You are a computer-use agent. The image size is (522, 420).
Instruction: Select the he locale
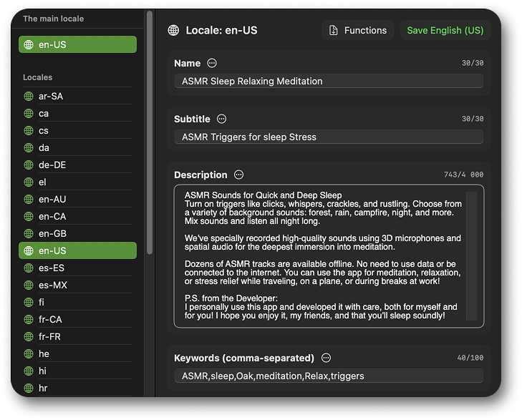tap(77, 354)
